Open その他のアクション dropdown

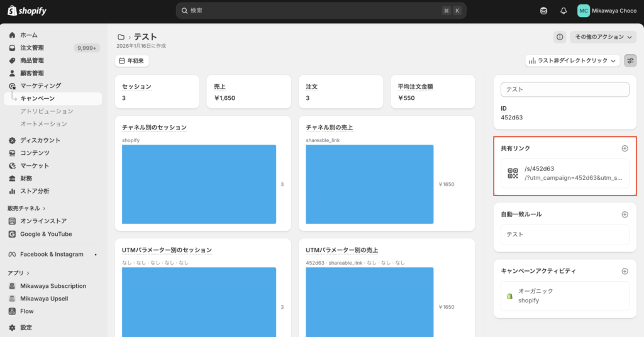[x=602, y=37]
